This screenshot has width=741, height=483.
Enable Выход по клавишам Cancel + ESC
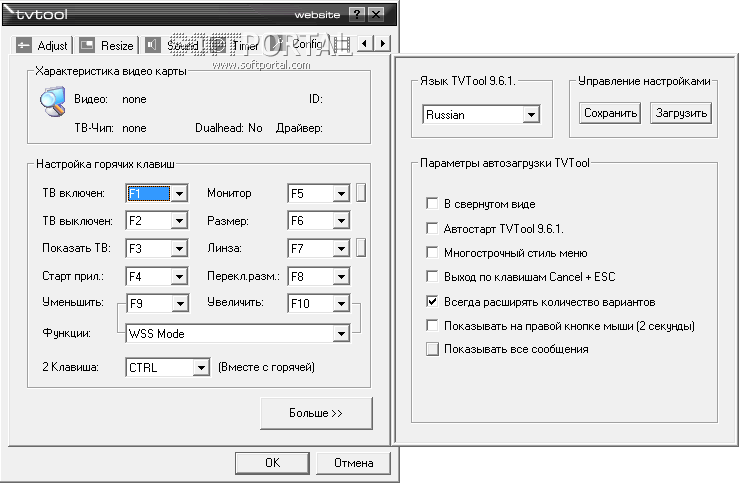432,276
